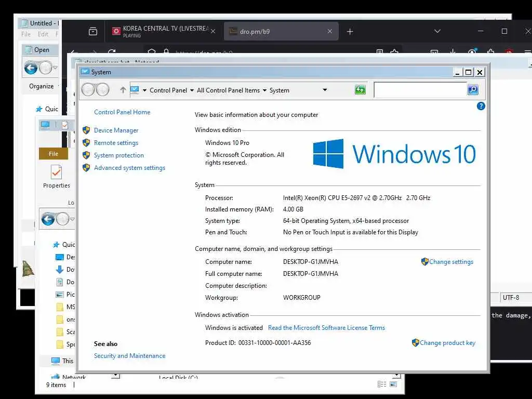
Task: Click the Windows 10 Pro edition text
Action: [227, 143]
